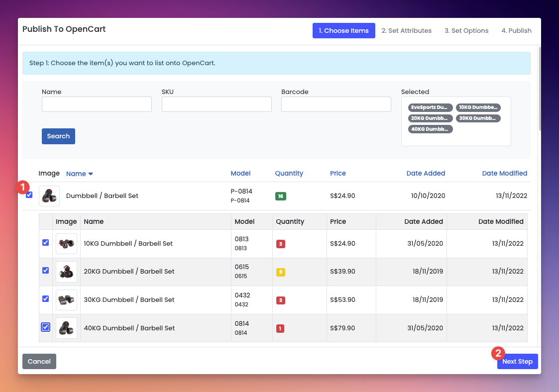Sort the list by Date Modified column
This screenshot has height=392, width=559.
(504, 173)
